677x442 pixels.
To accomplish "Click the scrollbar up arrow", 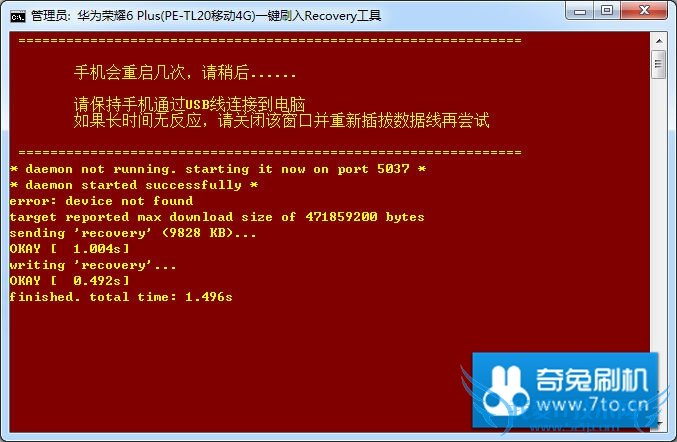I will click(x=659, y=41).
